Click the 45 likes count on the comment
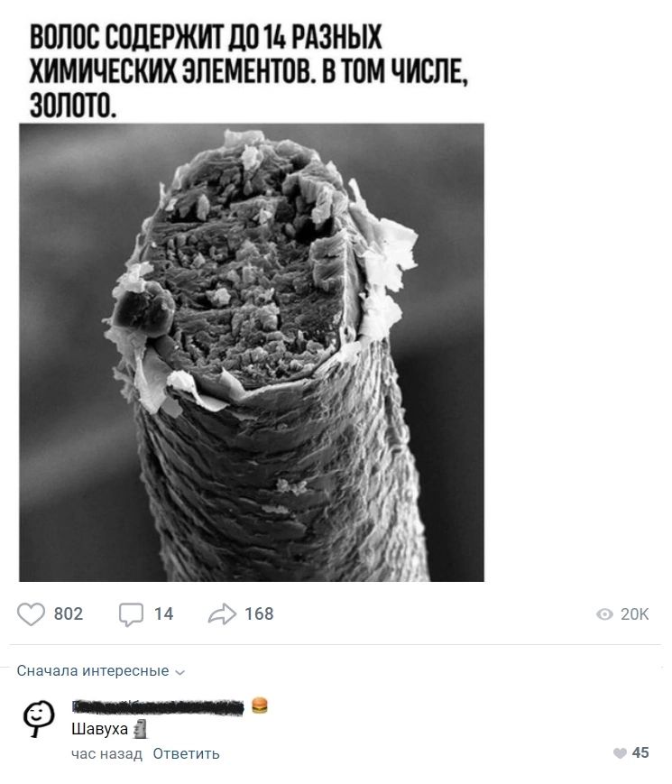The width and height of the screenshot is (672, 784). pos(640,752)
